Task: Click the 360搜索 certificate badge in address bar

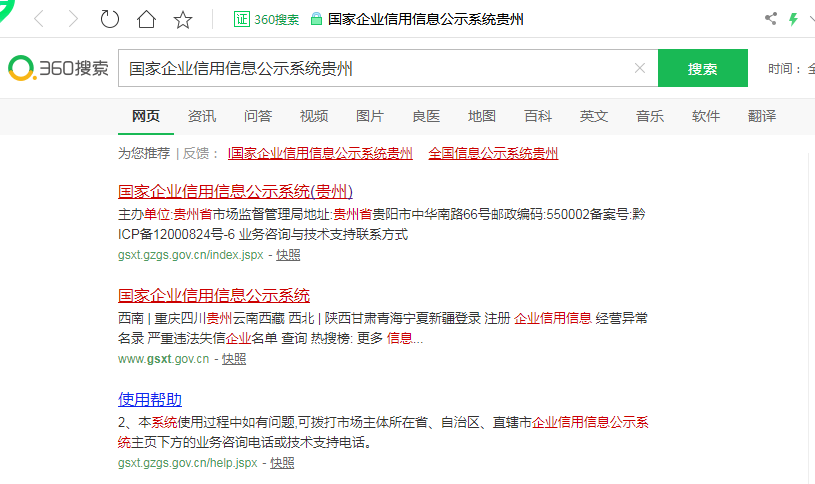Action: tap(266, 20)
